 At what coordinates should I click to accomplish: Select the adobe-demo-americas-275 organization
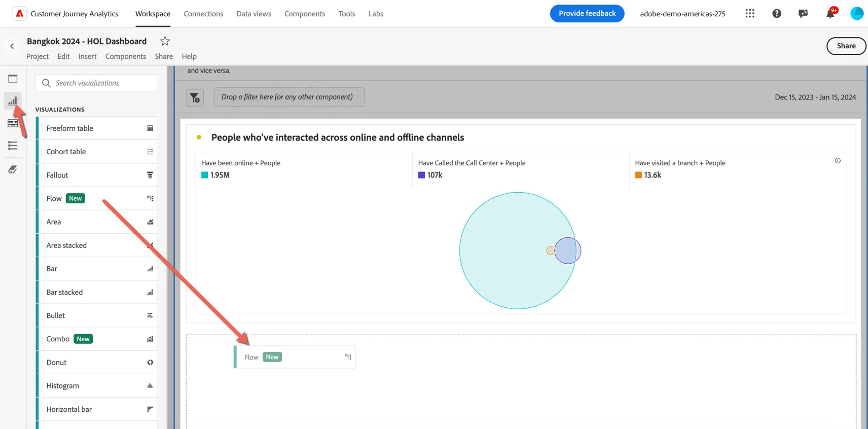pyautogui.click(x=682, y=14)
